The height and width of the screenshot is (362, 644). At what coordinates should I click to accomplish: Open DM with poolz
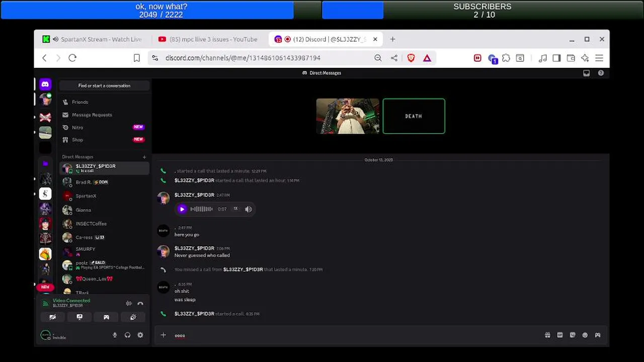pos(104,265)
